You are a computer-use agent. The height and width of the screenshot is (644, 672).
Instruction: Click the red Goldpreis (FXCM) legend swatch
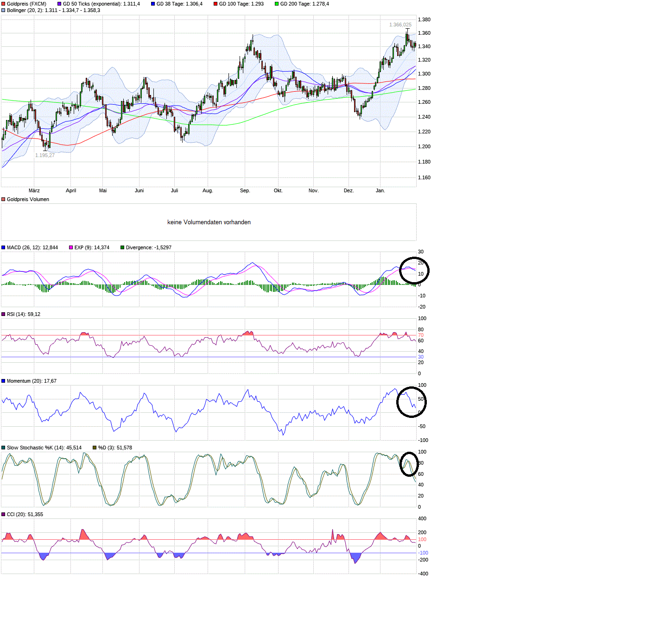(3, 4)
